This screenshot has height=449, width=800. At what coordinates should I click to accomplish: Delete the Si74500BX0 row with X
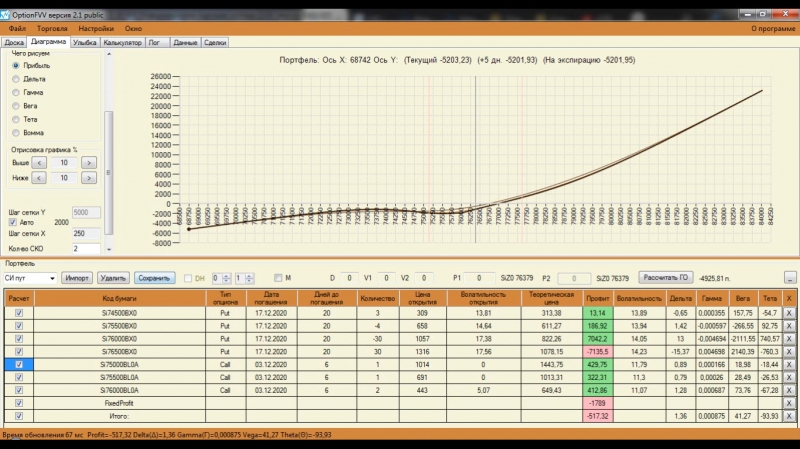click(789, 313)
